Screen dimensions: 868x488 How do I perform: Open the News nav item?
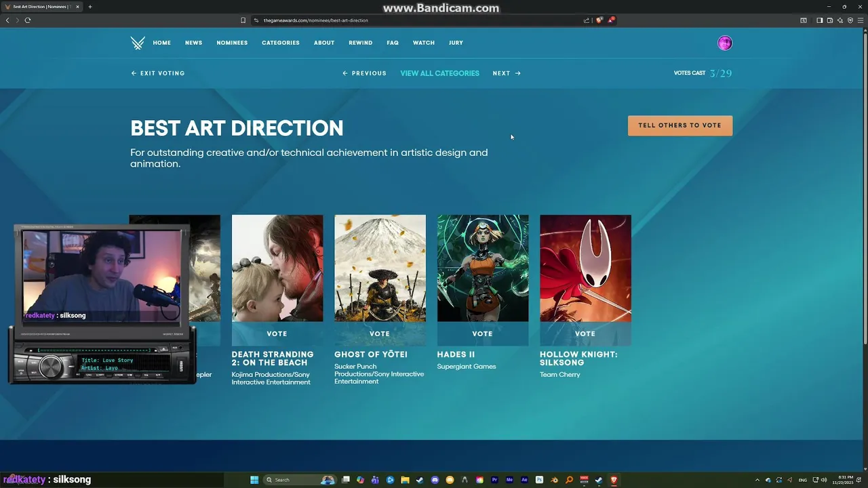point(194,43)
